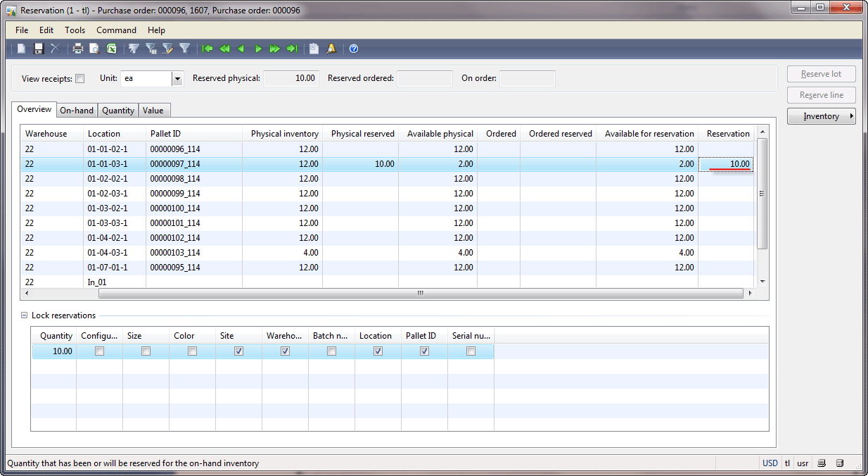This screenshot has width=868, height=476.
Task: Go to the next record arrow
Action: click(258, 49)
